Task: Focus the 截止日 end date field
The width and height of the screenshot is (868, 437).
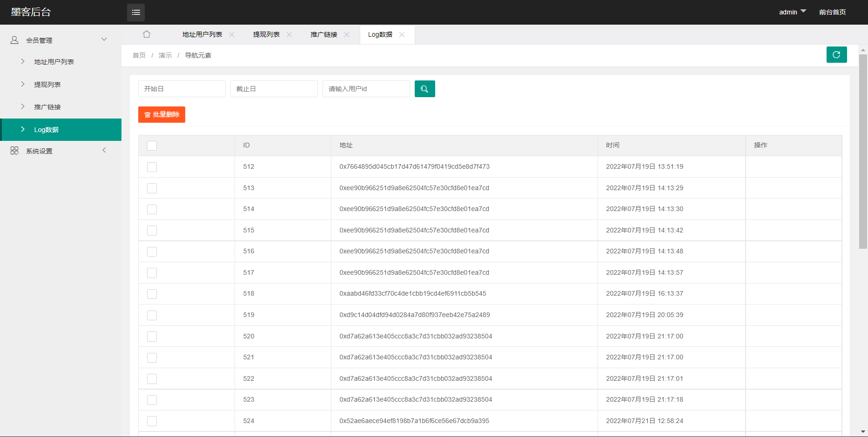Action: (x=274, y=89)
